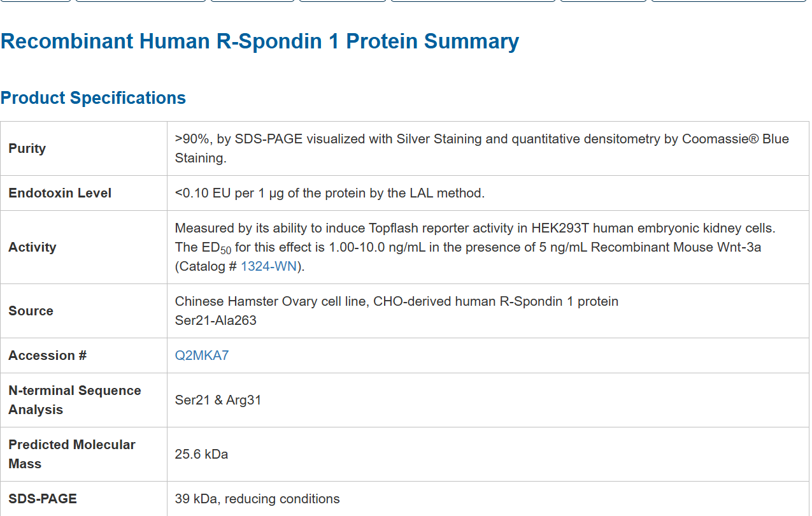This screenshot has width=812, height=516.
Task: Click the Product Specifications heading
Action: [93, 97]
